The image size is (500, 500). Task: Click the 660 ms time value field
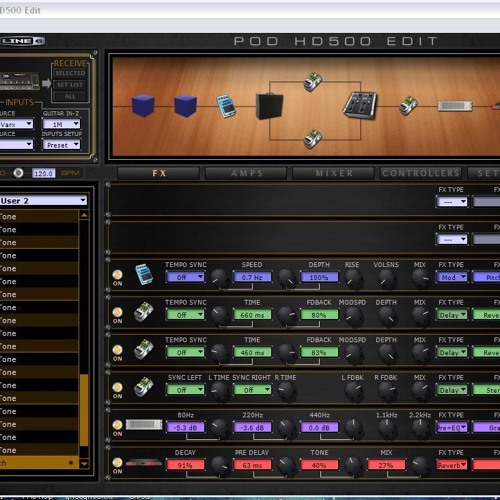tap(252, 315)
